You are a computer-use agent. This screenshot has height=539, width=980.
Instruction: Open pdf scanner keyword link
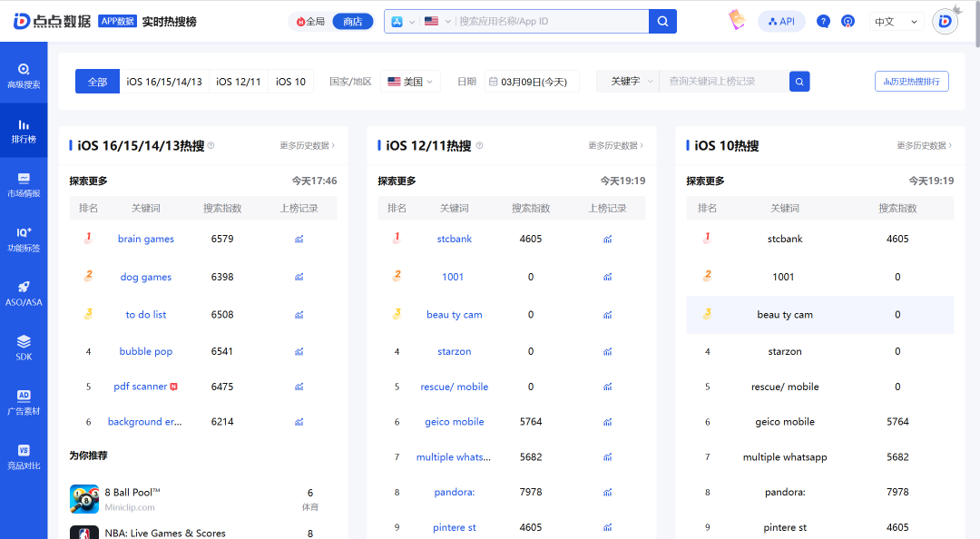tap(141, 387)
